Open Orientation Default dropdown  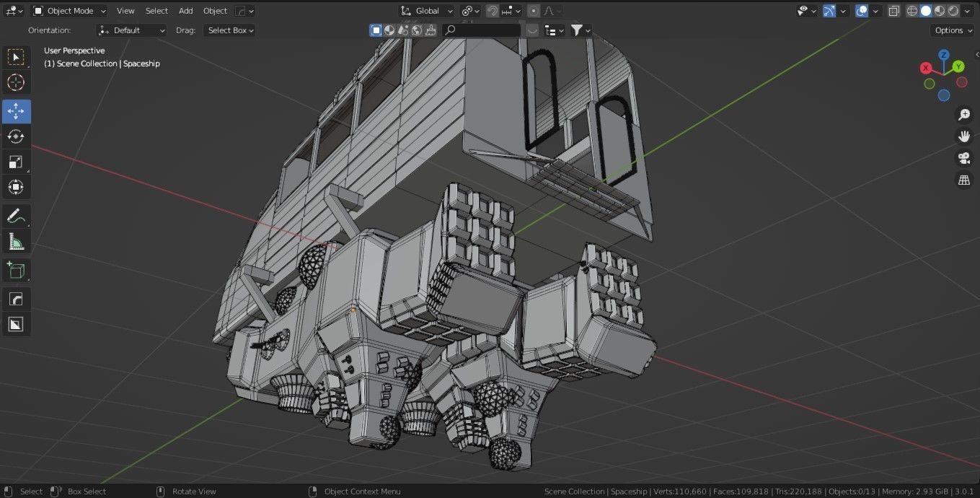click(x=131, y=30)
